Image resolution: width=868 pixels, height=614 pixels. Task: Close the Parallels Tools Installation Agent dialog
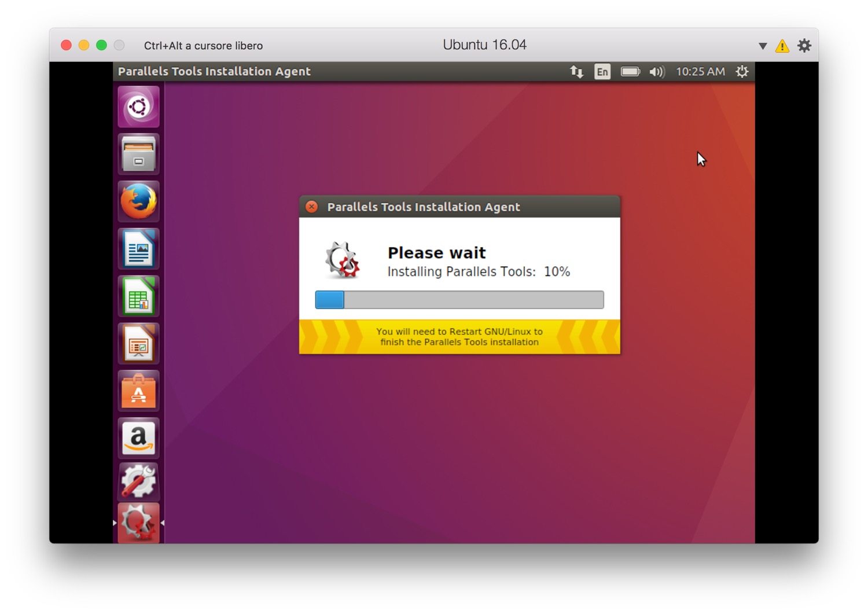tap(311, 207)
